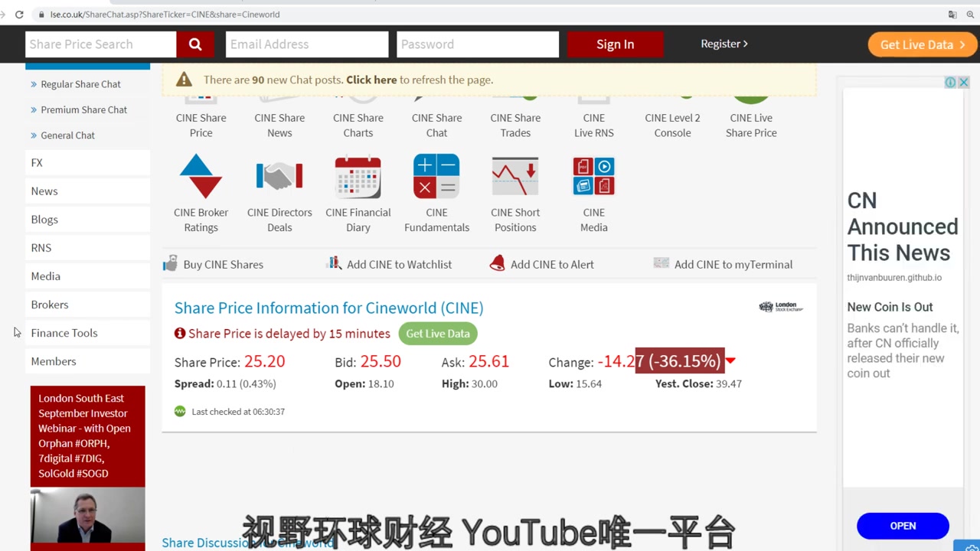The image size is (980, 551).
Task: Click the Bid value 25.50
Action: [381, 361]
